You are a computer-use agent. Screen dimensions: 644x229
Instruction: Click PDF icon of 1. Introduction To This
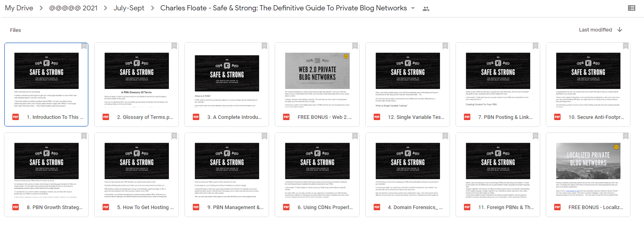16,117
